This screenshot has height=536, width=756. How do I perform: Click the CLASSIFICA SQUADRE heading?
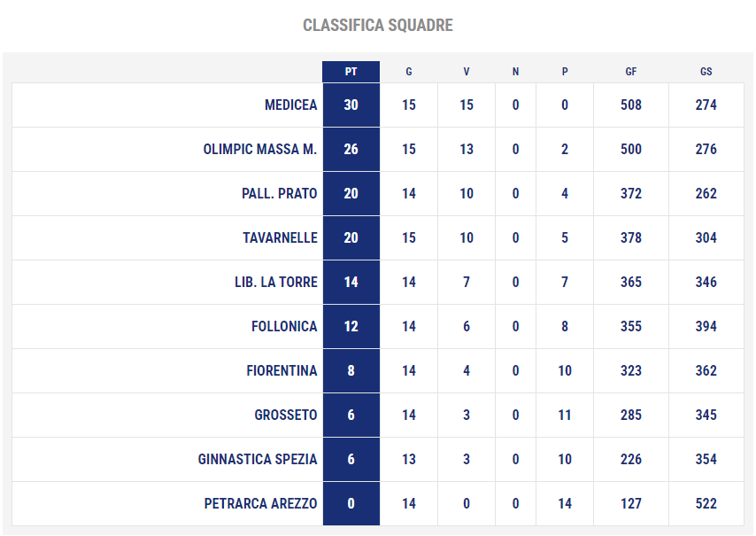coord(378,25)
